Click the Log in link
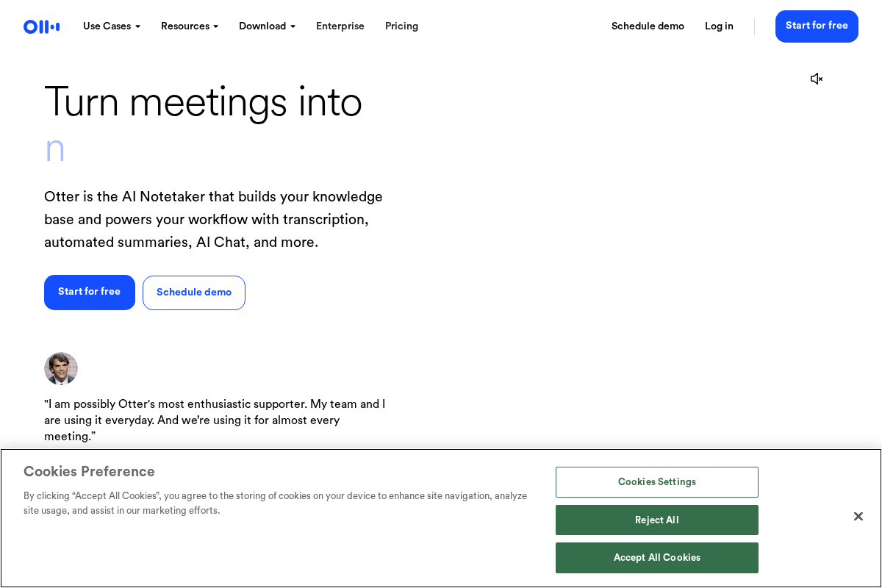882x588 pixels. click(x=719, y=26)
